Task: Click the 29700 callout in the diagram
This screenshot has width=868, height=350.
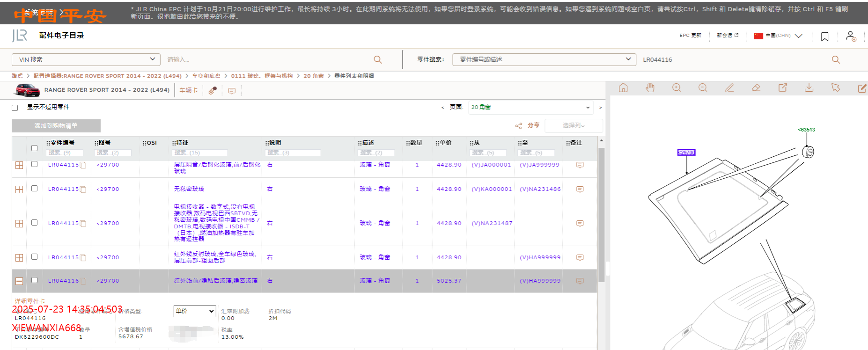Action: pyautogui.click(x=687, y=153)
